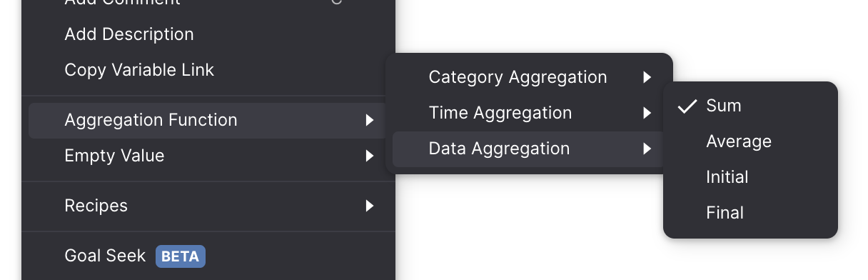Open the Aggregation Function submenu label
The width and height of the screenshot is (868, 280).
coord(151,120)
